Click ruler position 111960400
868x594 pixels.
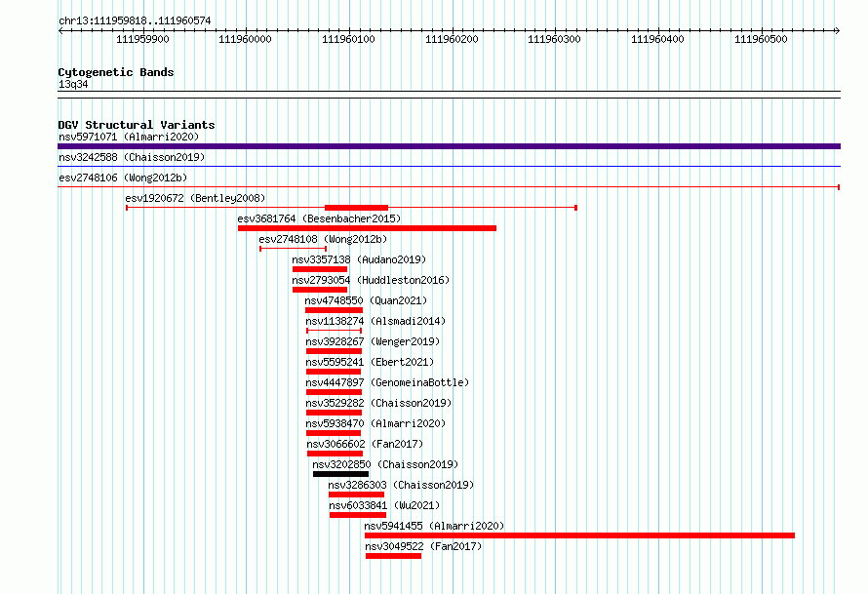[657, 39]
